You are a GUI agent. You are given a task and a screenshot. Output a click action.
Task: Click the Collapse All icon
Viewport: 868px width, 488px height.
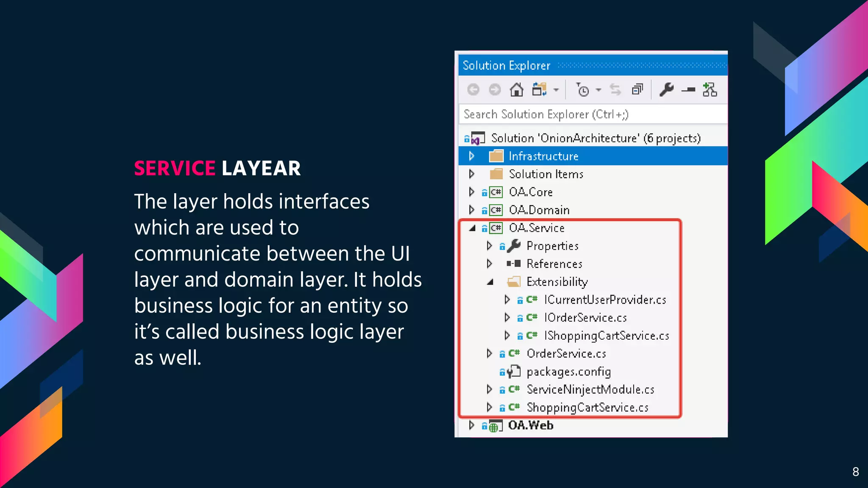click(637, 90)
